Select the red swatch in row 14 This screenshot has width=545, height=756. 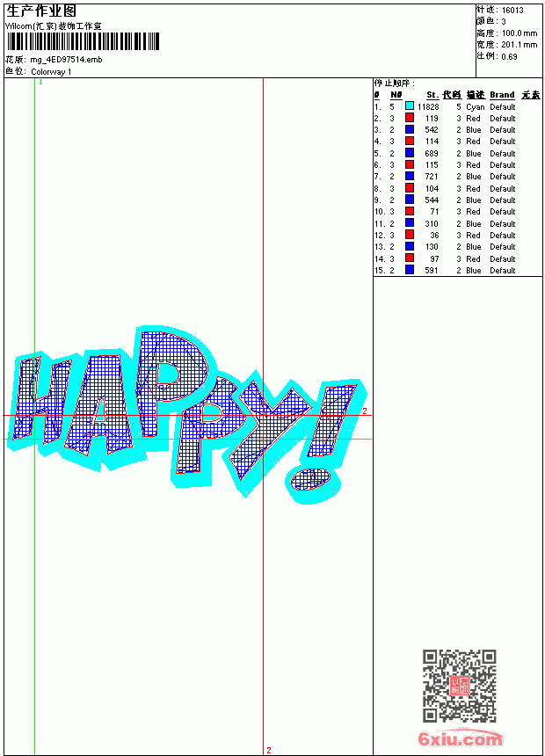[410, 258]
